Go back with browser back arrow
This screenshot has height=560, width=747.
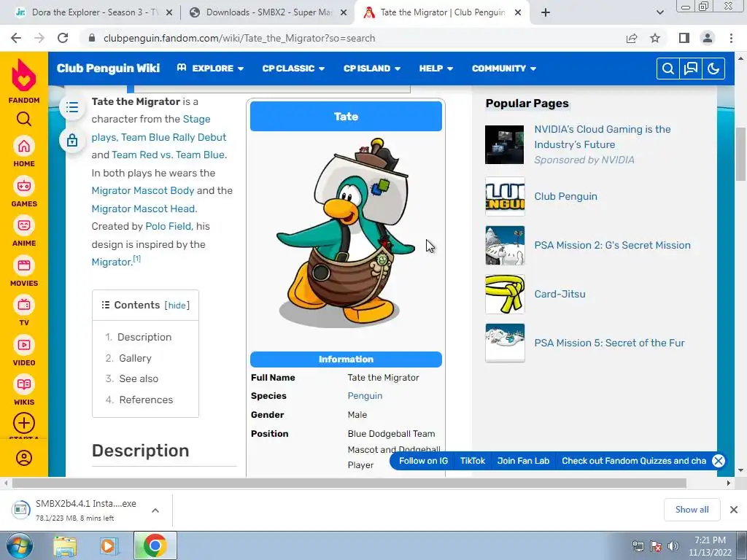pos(16,38)
